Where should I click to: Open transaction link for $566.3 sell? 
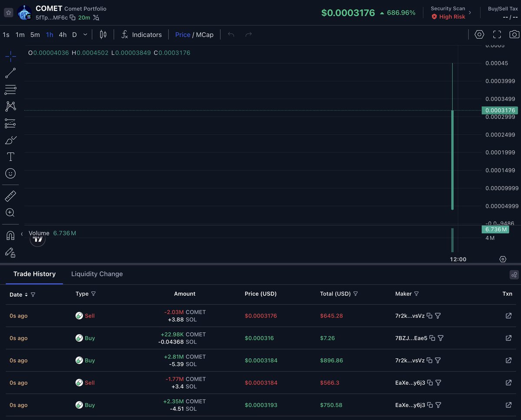(508, 383)
